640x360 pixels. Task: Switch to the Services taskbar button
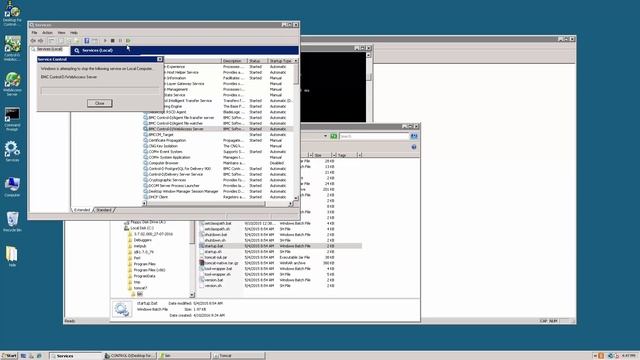[x=76, y=356]
